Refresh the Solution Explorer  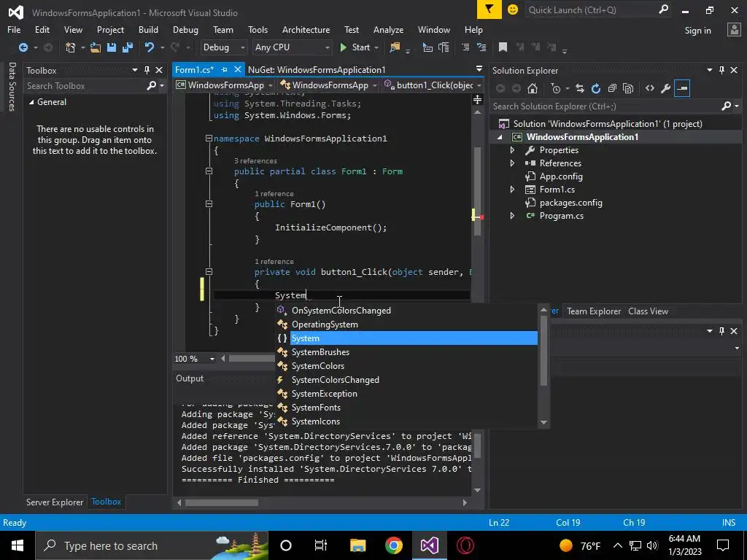click(596, 88)
